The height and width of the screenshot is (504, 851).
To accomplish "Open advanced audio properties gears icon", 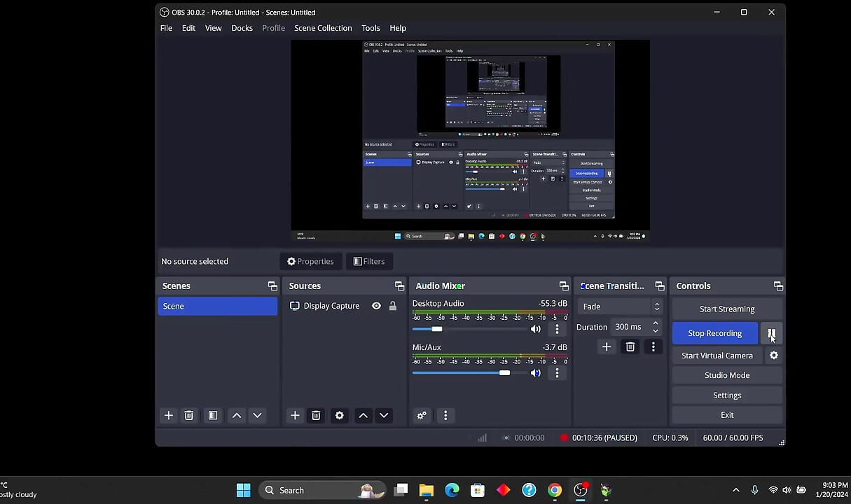I will click(x=422, y=415).
